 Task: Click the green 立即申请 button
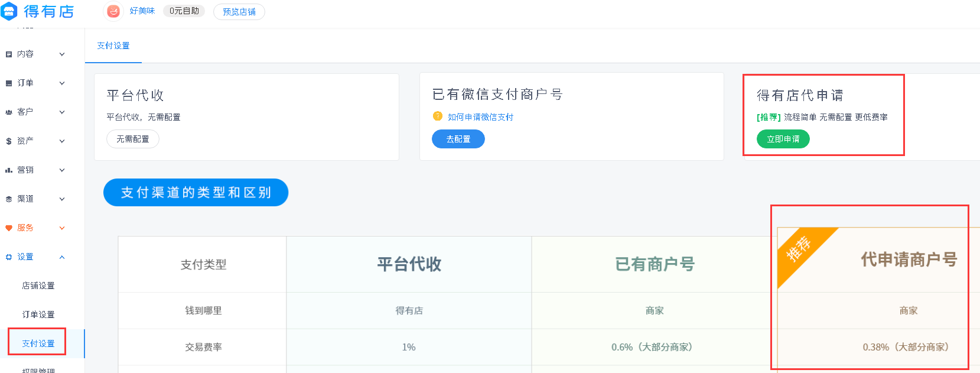[x=783, y=140]
